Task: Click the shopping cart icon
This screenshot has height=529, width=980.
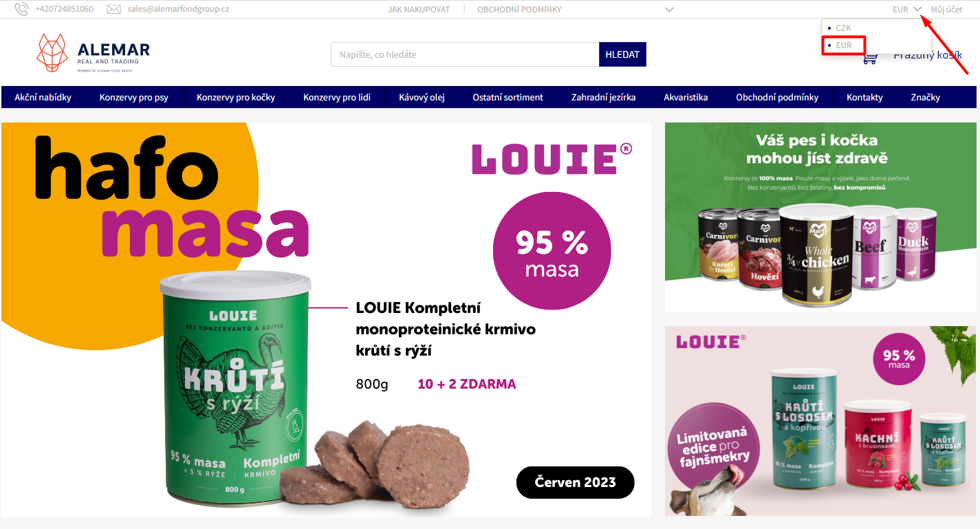Action: [x=870, y=58]
